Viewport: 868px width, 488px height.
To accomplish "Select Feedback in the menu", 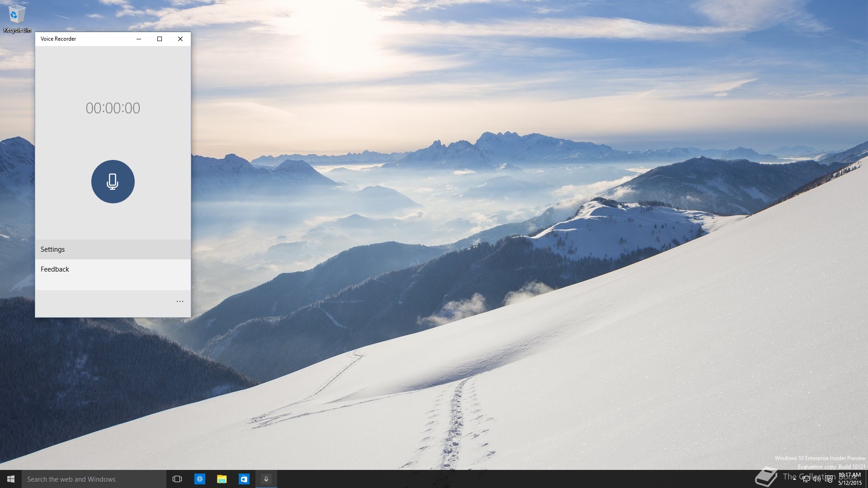I will (55, 269).
